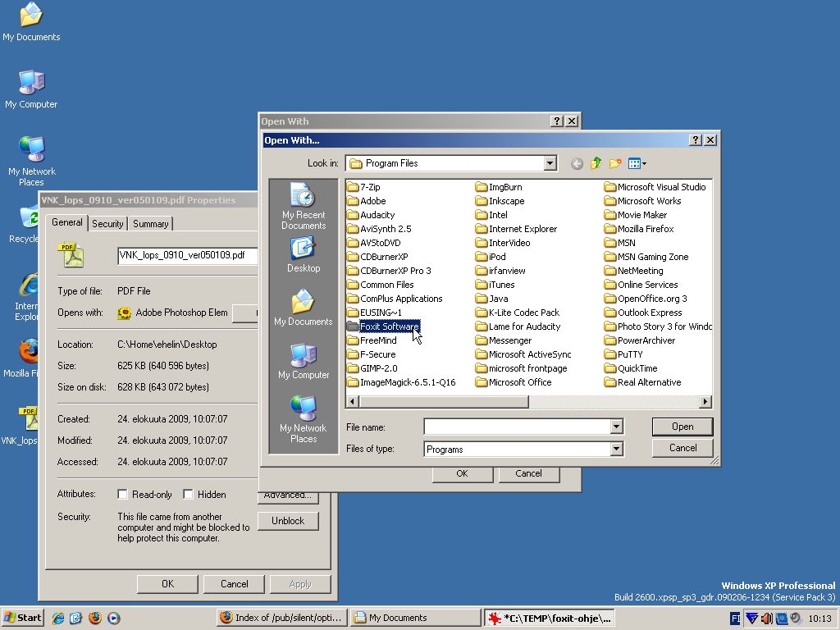Screen dimensions: 840x630
Task: Select My Computer in the places bar
Action: [x=304, y=361]
